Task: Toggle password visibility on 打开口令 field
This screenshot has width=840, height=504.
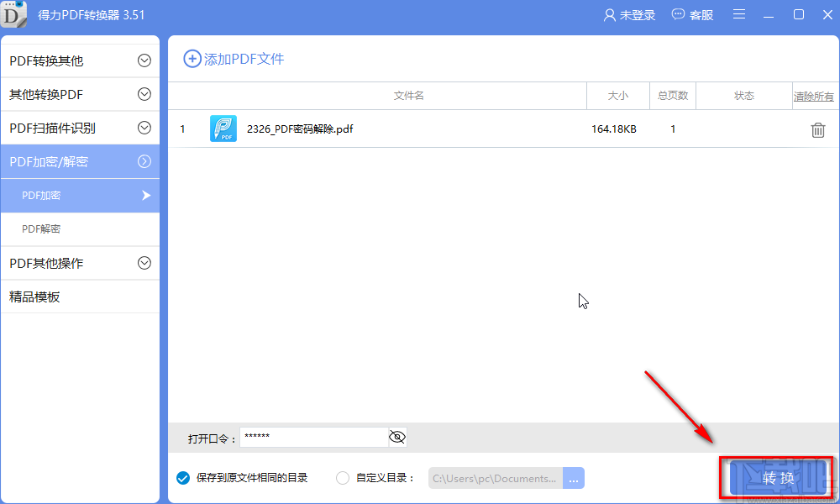Action: click(396, 437)
